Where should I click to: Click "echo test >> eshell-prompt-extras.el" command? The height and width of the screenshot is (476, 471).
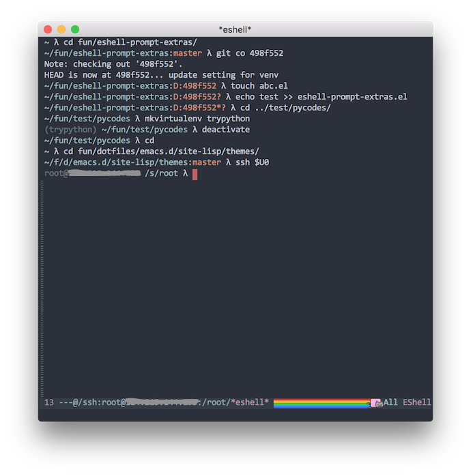(322, 97)
